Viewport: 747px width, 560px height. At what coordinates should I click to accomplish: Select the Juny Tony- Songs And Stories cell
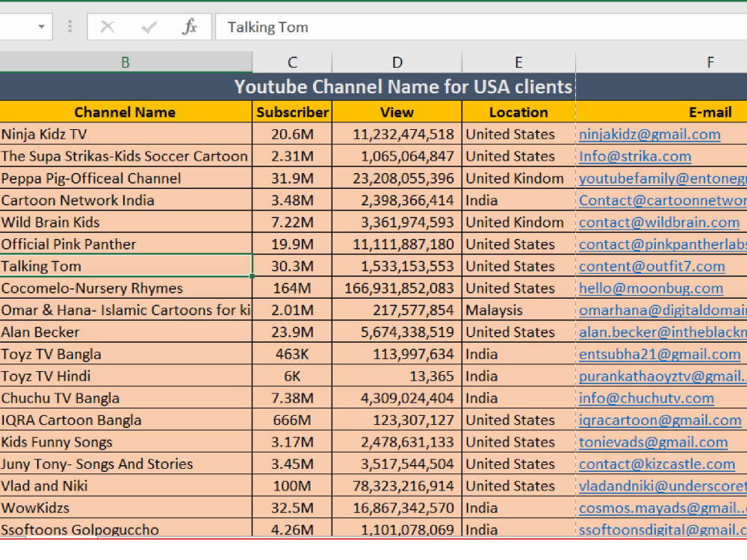[x=125, y=464]
